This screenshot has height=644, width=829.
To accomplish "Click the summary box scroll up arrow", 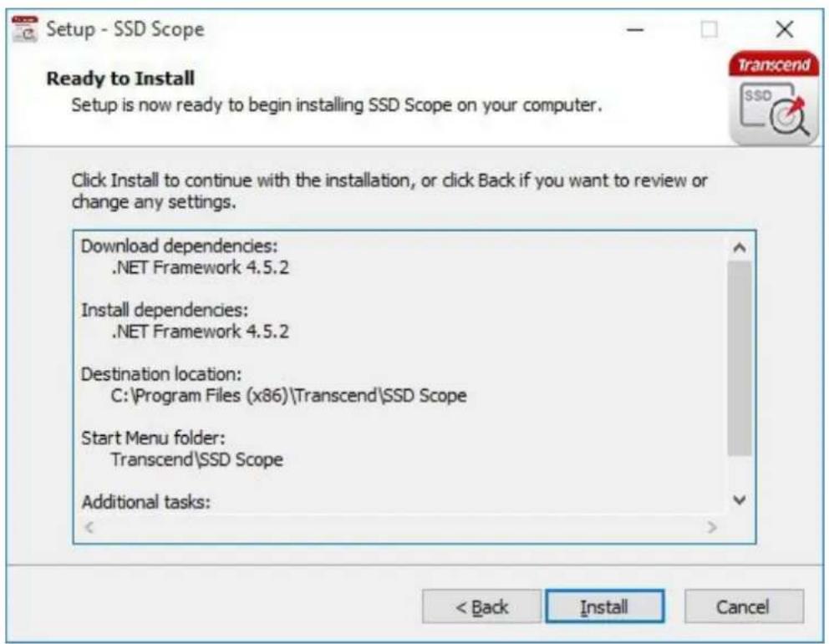I will [x=740, y=247].
